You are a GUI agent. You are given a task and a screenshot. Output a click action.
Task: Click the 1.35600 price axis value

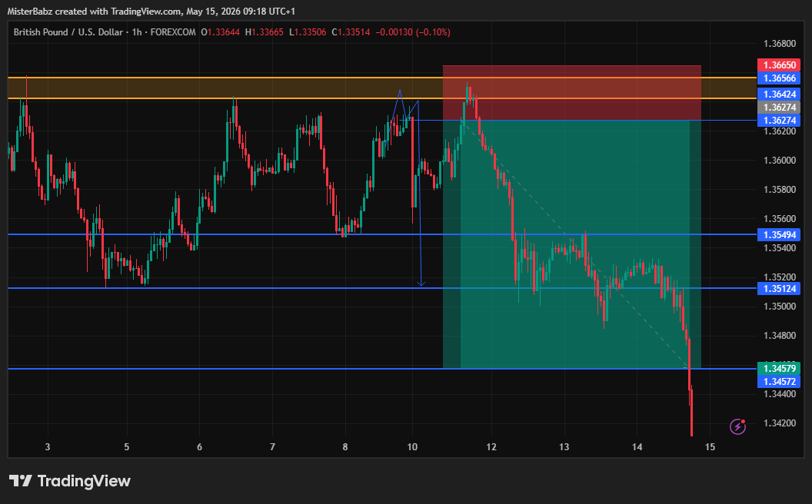(780, 219)
